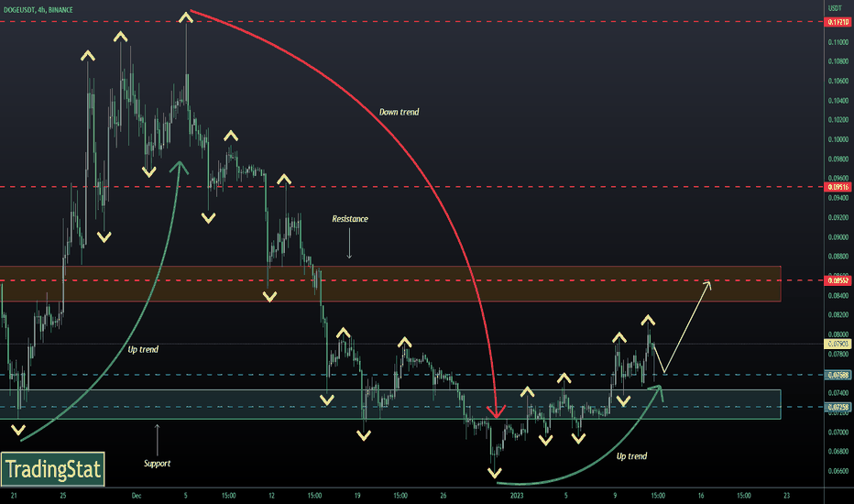This screenshot has height=504, width=854.
Task: Select the 'Resistance' annotation label
Action: 350,218
